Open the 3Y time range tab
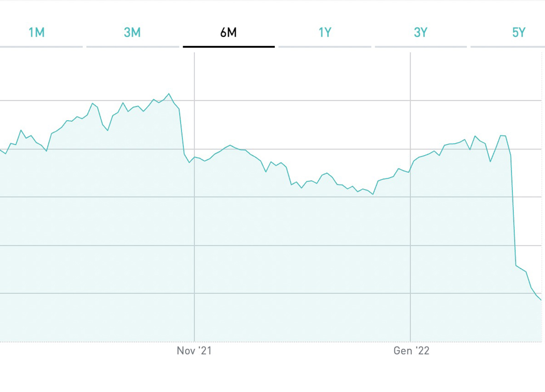Screen dimensions: 545x392 [421, 33]
